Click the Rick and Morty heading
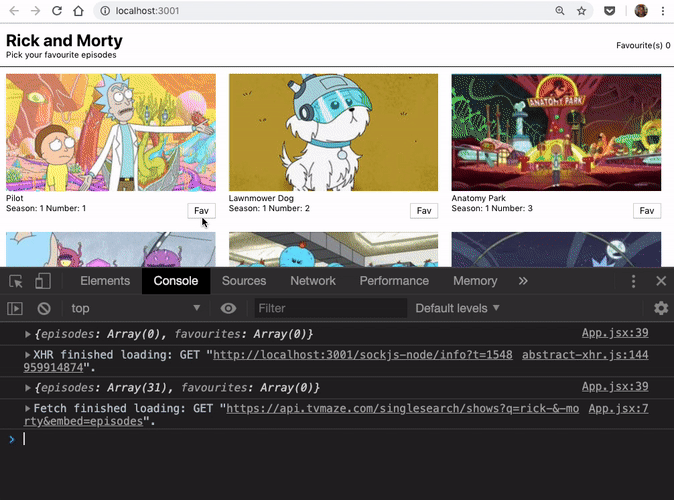 [x=64, y=40]
